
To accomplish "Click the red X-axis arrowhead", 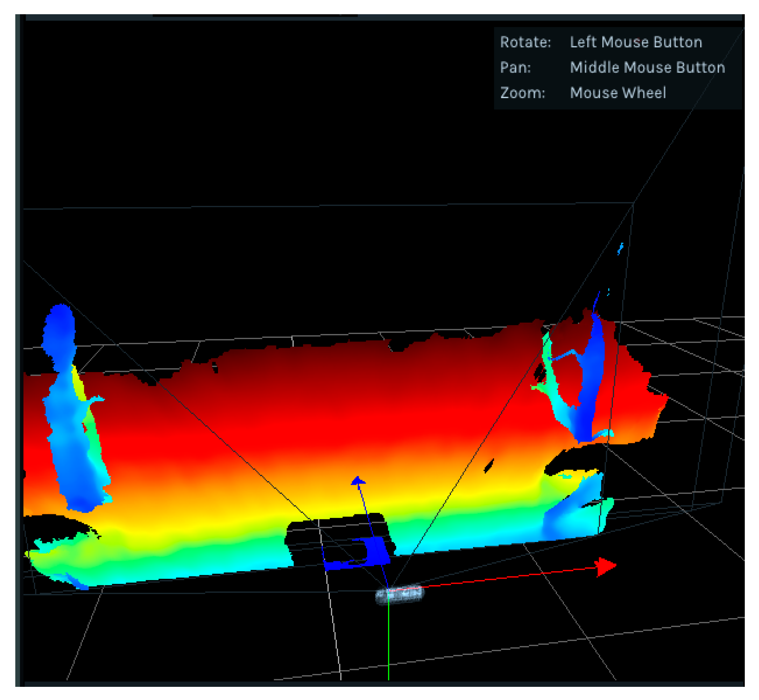I will [605, 567].
